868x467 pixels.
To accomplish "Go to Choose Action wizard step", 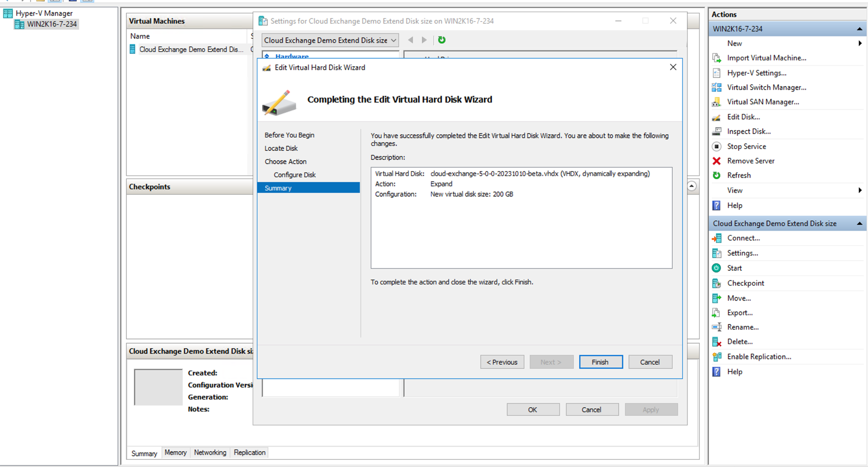I will click(285, 161).
